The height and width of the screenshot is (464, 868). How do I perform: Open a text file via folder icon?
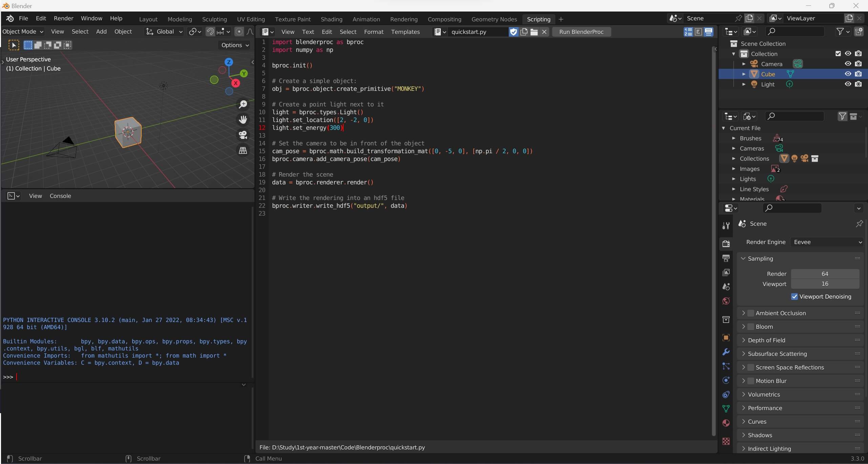[x=534, y=32]
